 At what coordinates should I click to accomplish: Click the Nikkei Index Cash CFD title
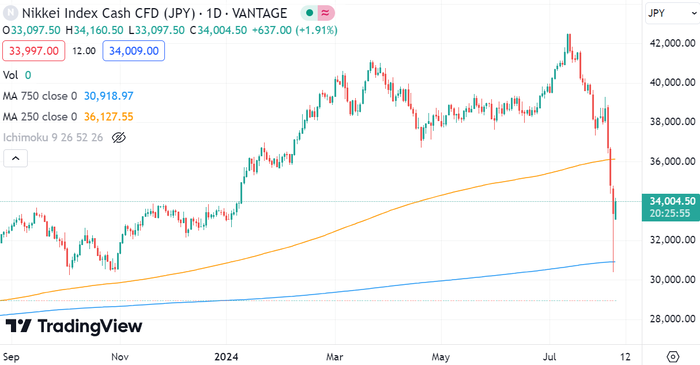[x=109, y=13]
